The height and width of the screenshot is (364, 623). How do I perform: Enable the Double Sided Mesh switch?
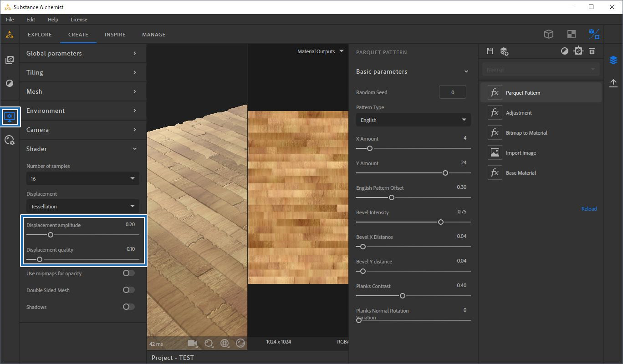pyautogui.click(x=129, y=290)
